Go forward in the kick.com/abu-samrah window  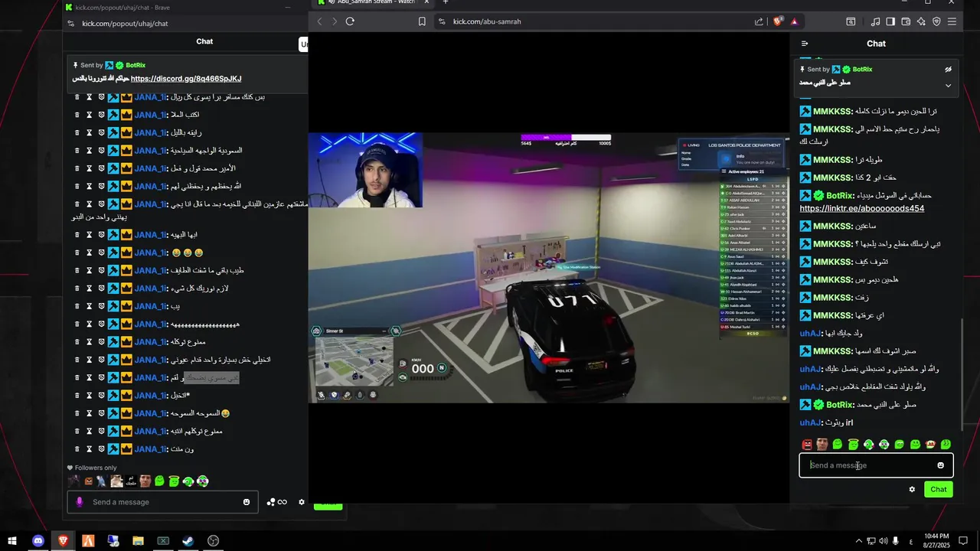coord(335,21)
